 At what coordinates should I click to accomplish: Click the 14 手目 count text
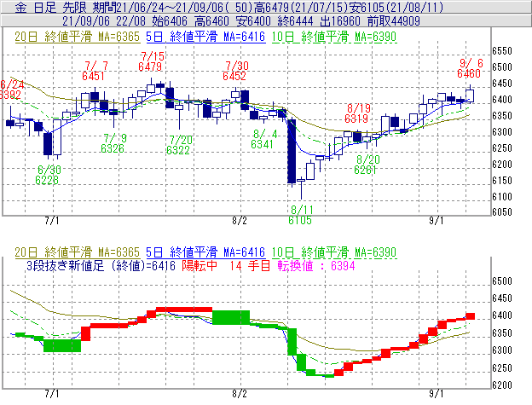[250, 265]
